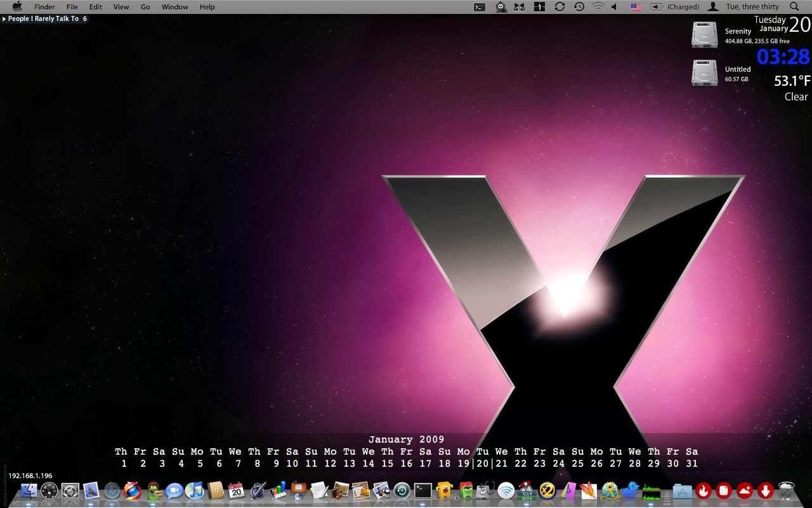Expand People I Rarely Talk To group
Image resolution: width=812 pixels, height=508 pixels.
(x=4, y=19)
